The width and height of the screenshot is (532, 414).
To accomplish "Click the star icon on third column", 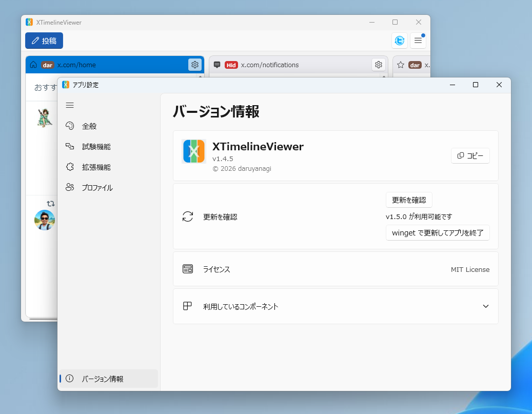I will 401,65.
